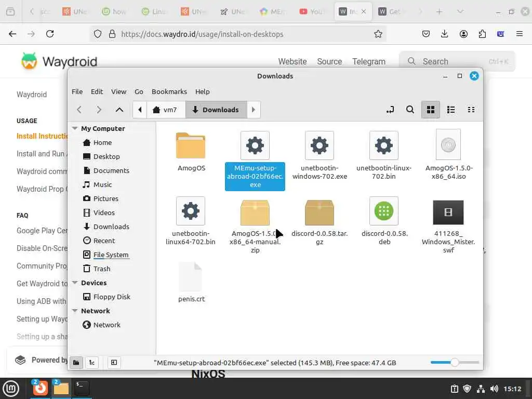Select 411268_Windows_Mister.swf video file

click(x=448, y=227)
